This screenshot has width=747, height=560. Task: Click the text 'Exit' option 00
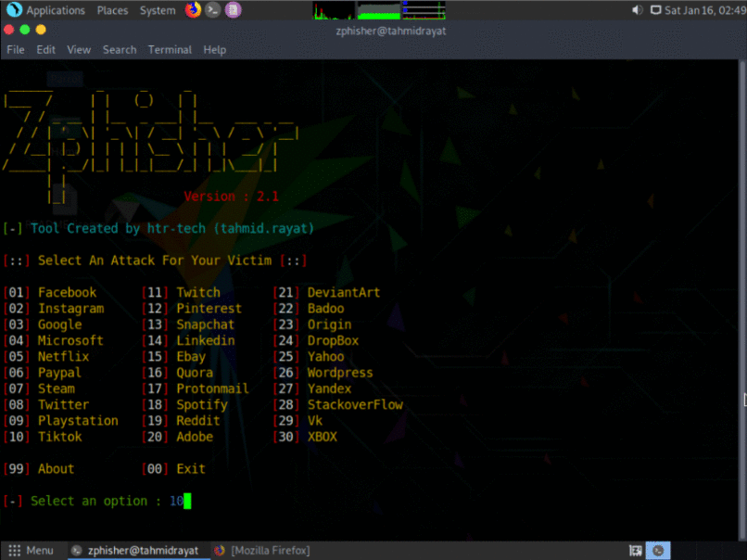pyautogui.click(x=191, y=469)
